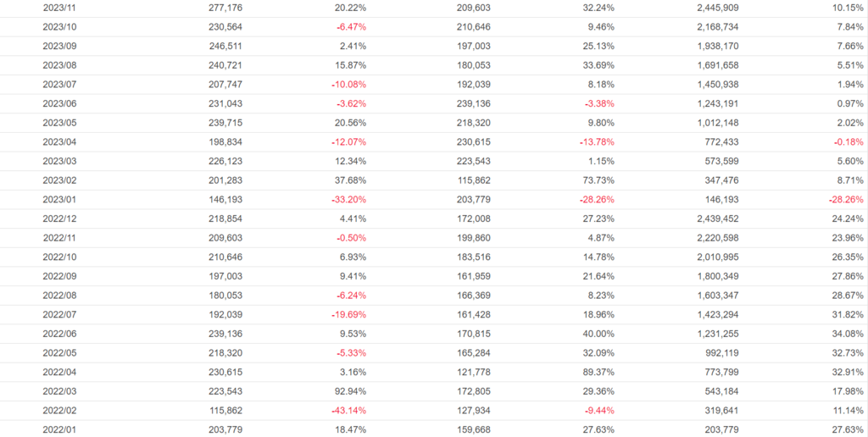Click the 2023/08 date row label
The height and width of the screenshot is (437, 868).
(59, 65)
